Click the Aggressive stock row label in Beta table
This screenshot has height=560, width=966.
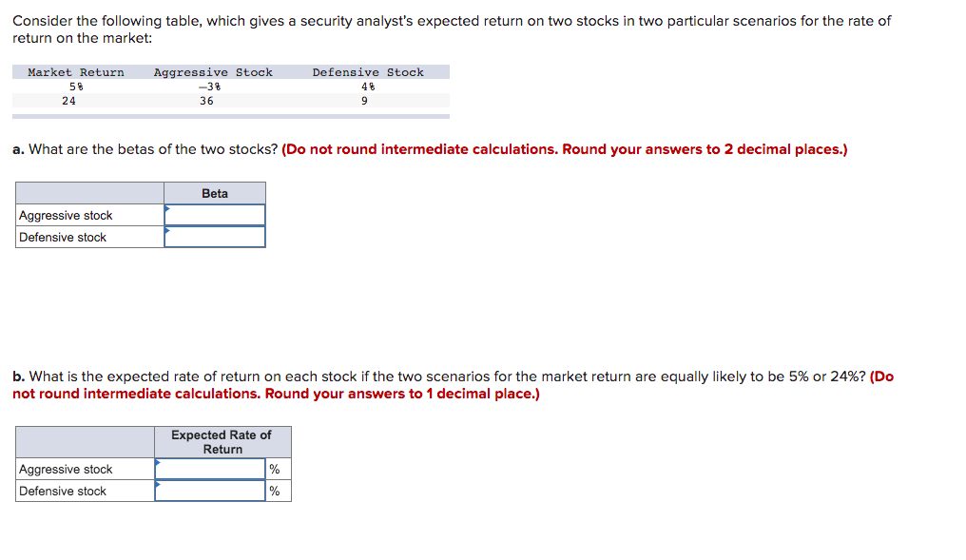(67, 215)
